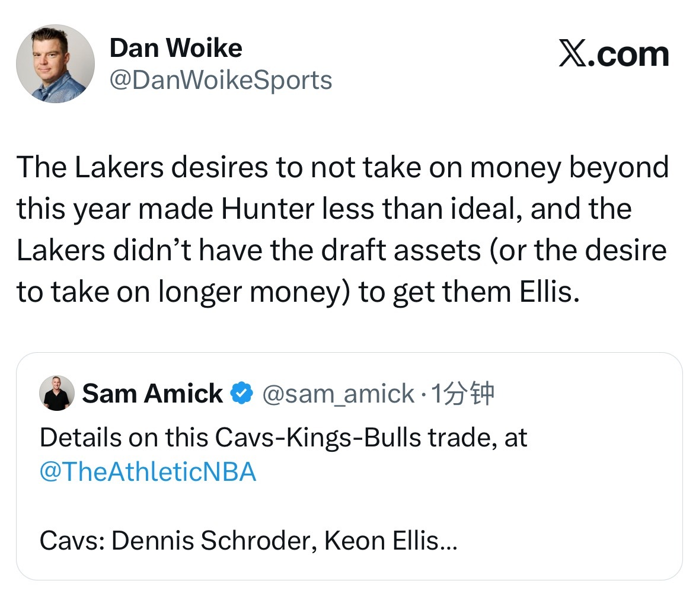Click Sam Amick's blue verified badge

pos(241,393)
